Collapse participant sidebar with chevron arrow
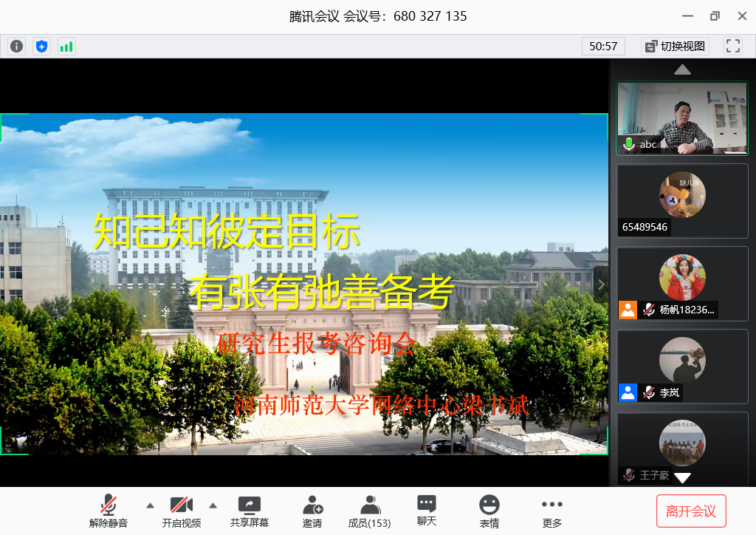 pos(601,284)
